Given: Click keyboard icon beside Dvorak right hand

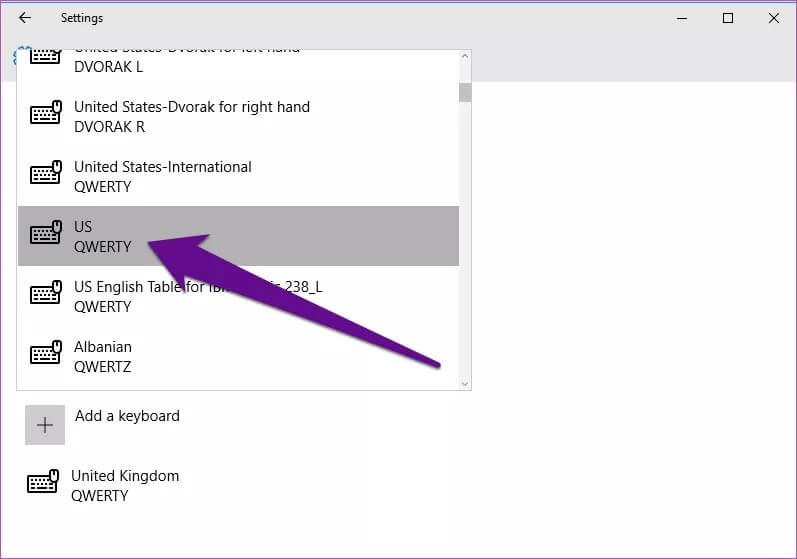Looking at the screenshot, I should coord(46,112).
